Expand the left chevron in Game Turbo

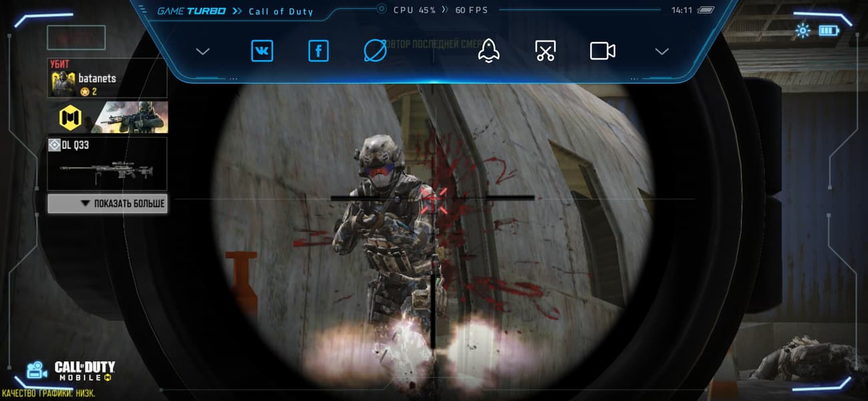(203, 51)
